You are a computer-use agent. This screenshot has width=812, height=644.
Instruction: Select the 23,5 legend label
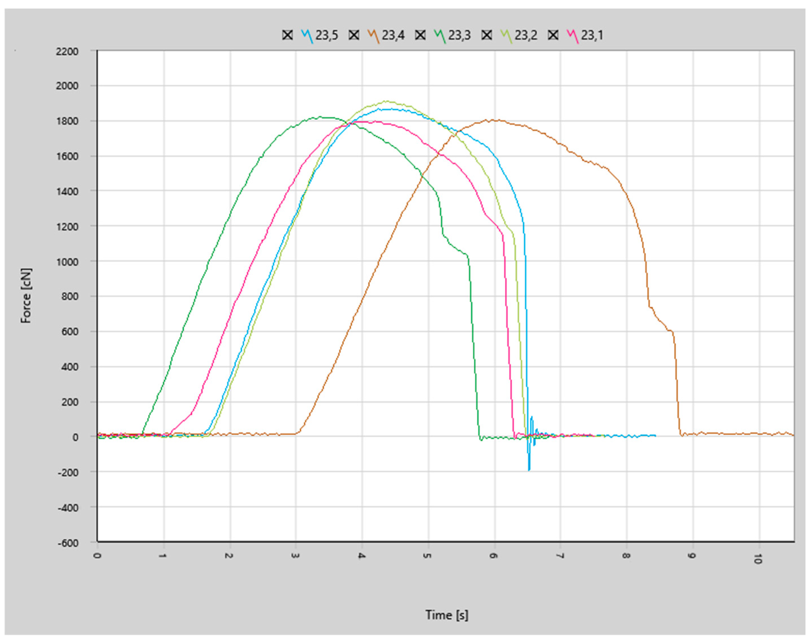[x=327, y=35]
